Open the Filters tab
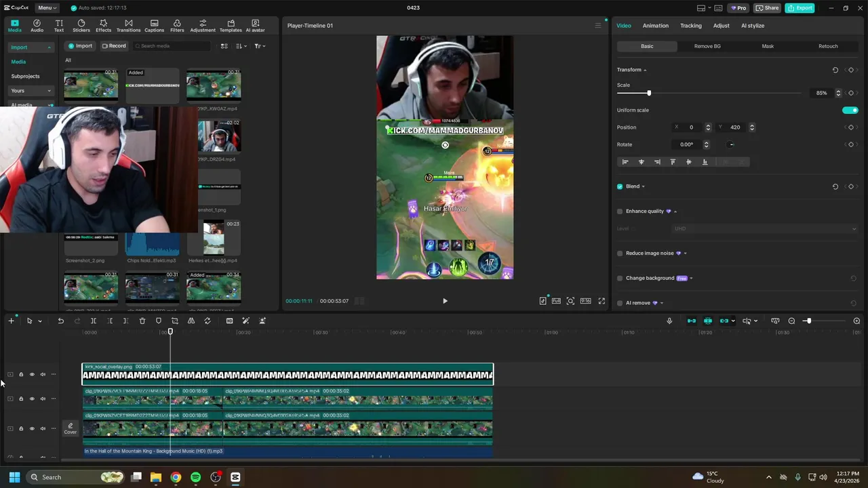 [x=177, y=26]
